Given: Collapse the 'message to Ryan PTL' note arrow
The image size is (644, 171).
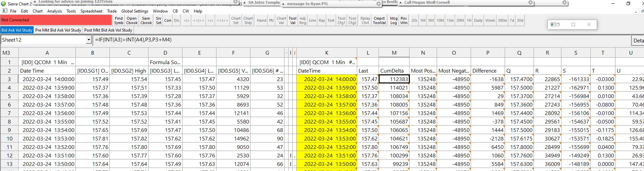Looking at the screenshot, I should point(283,4).
